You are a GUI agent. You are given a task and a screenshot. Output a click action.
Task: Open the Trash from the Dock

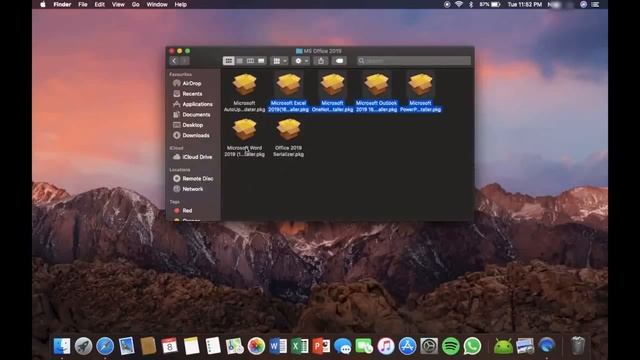tap(578, 345)
